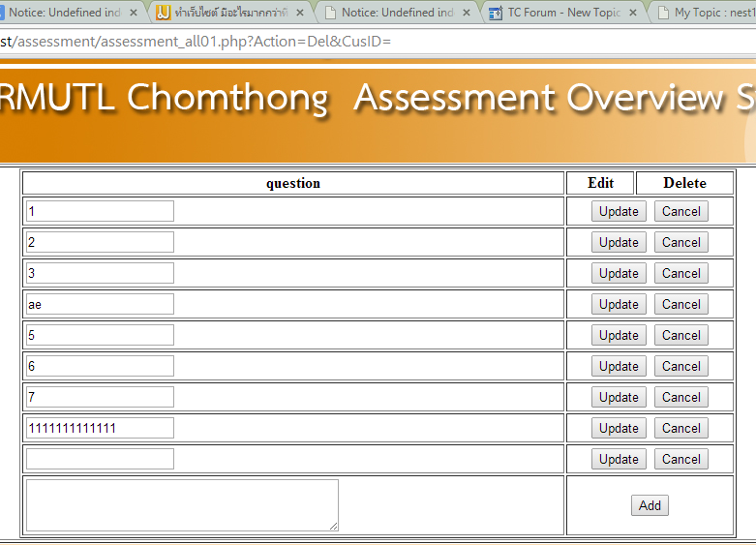Click the 'question' column header

point(293,183)
